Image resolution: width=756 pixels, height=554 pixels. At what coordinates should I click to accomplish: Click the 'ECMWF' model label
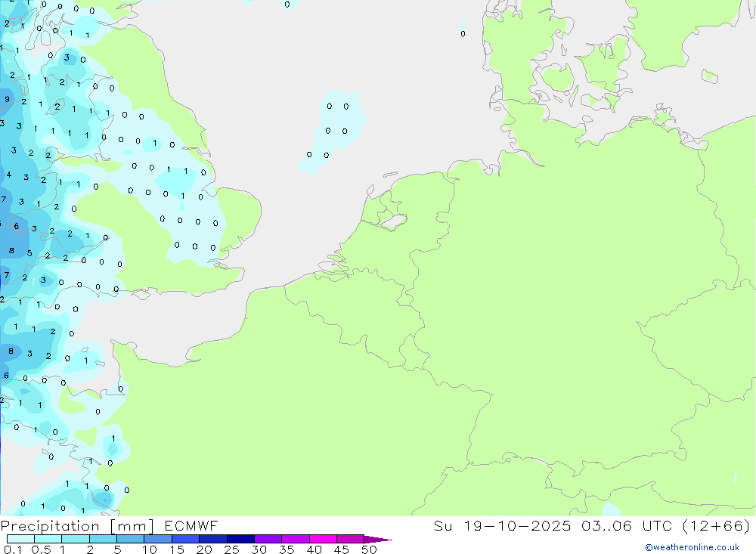[191, 525]
